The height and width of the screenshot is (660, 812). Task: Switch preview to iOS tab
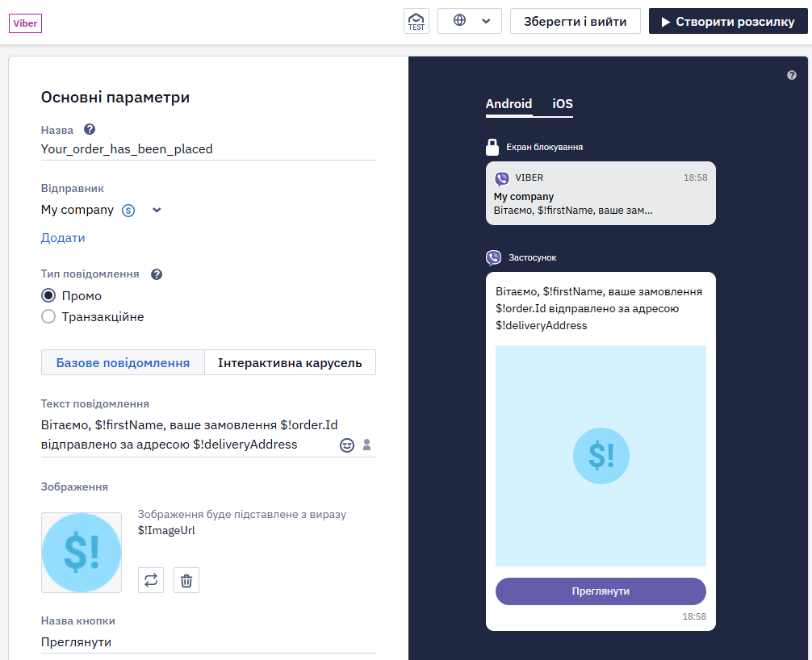(x=563, y=104)
